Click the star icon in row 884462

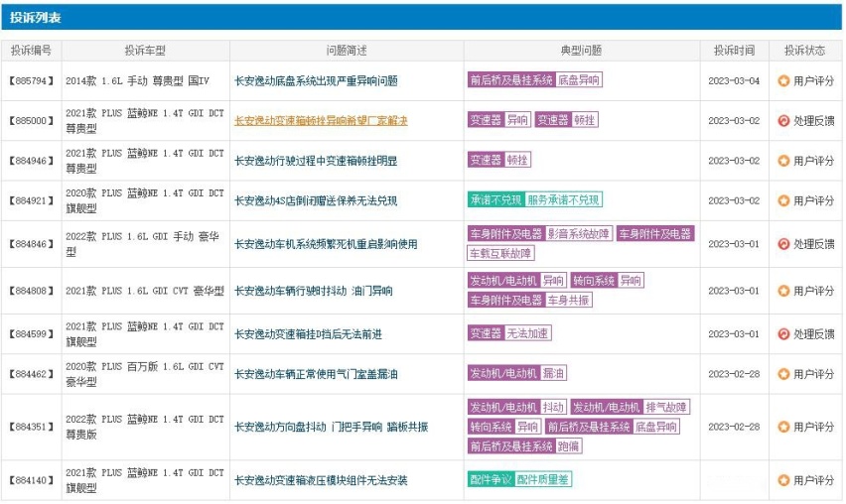[x=783, y=374]
